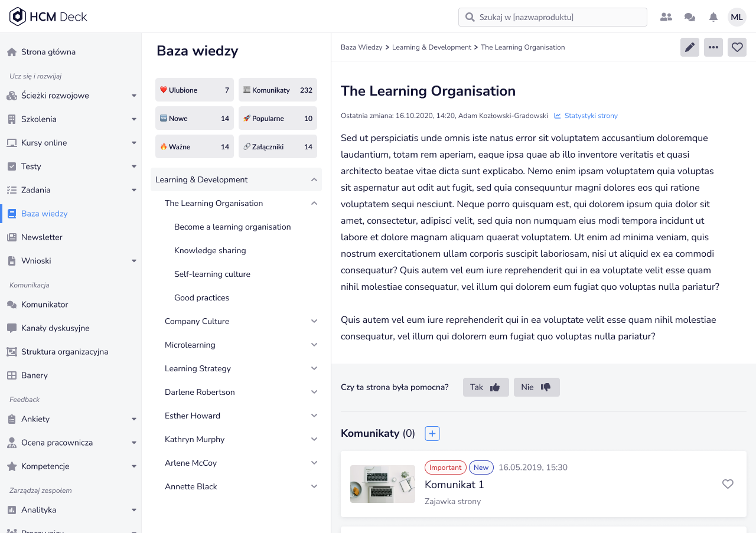This screenshot has width=756, height=533.
Task: Collapse the Learning & Development section
Action: point(314,179)
